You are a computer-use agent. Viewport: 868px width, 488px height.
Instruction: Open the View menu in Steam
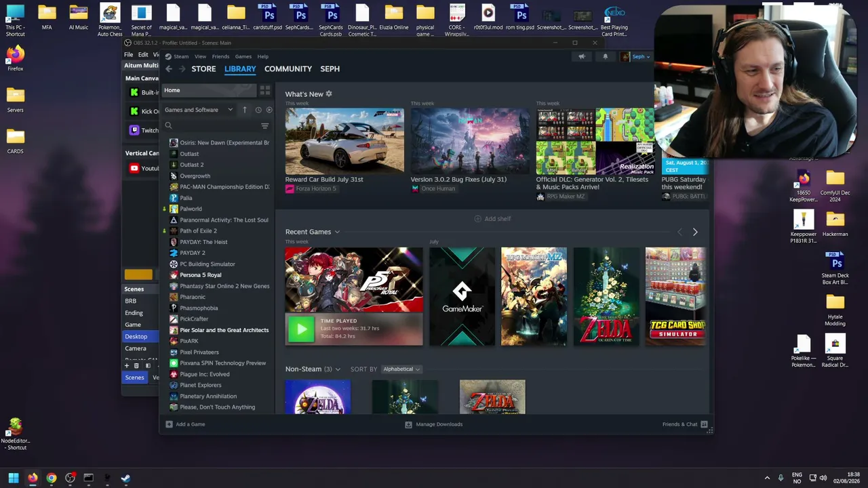[x=200, y=57]
